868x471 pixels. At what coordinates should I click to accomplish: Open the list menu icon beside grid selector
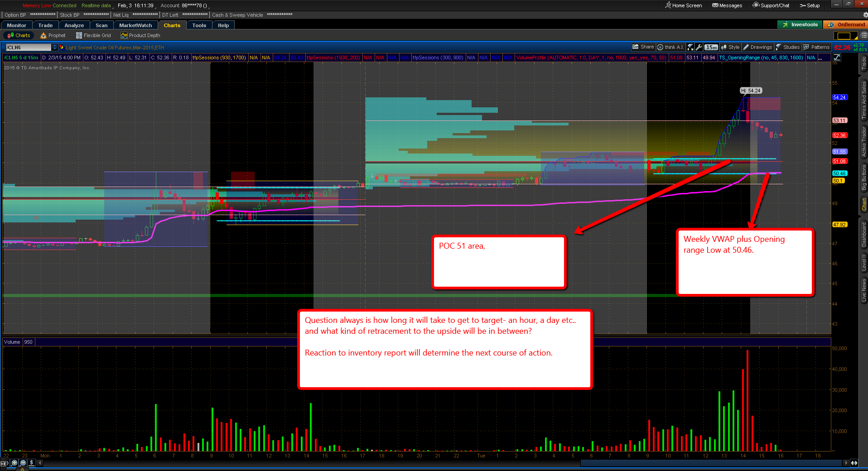coord(864,36)
